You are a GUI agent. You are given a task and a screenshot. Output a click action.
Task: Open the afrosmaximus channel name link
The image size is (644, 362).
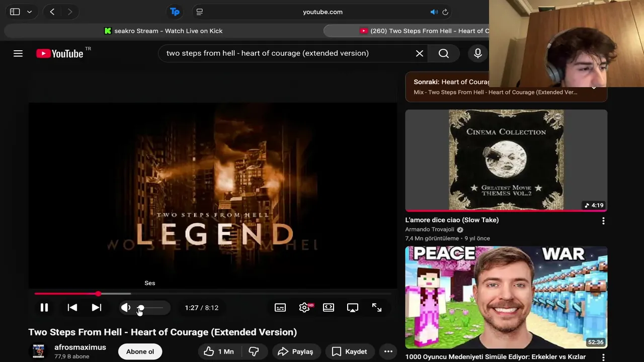[x=80, y=347]
